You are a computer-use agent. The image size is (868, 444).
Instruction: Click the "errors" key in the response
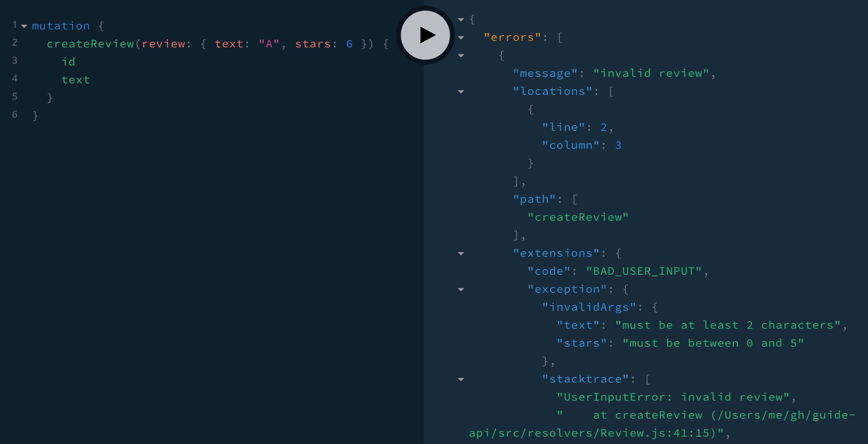click(x=512, y=37)
